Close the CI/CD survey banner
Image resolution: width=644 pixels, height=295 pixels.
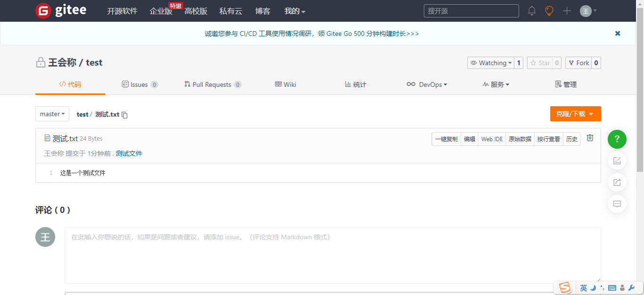618,34
